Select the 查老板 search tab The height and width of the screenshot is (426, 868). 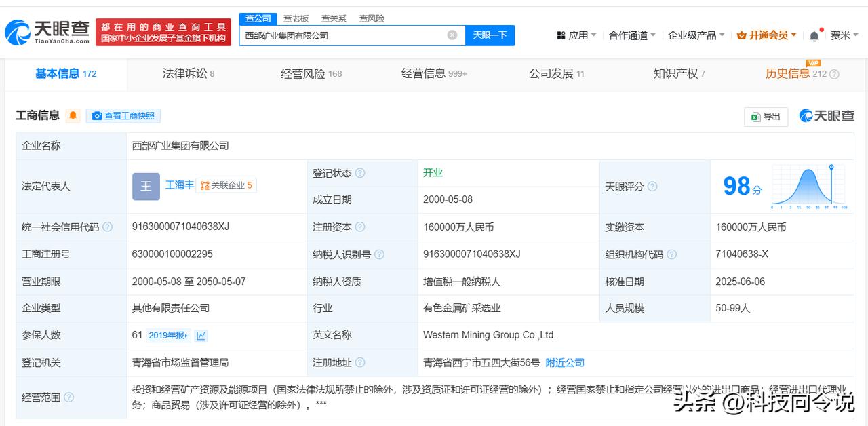(x=296, y=18)
